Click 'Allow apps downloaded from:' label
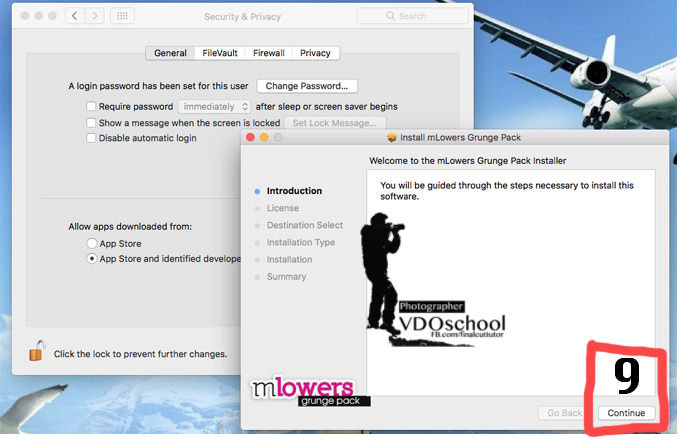Viewport: 690px width, 448px height. [x=130, y=227]
